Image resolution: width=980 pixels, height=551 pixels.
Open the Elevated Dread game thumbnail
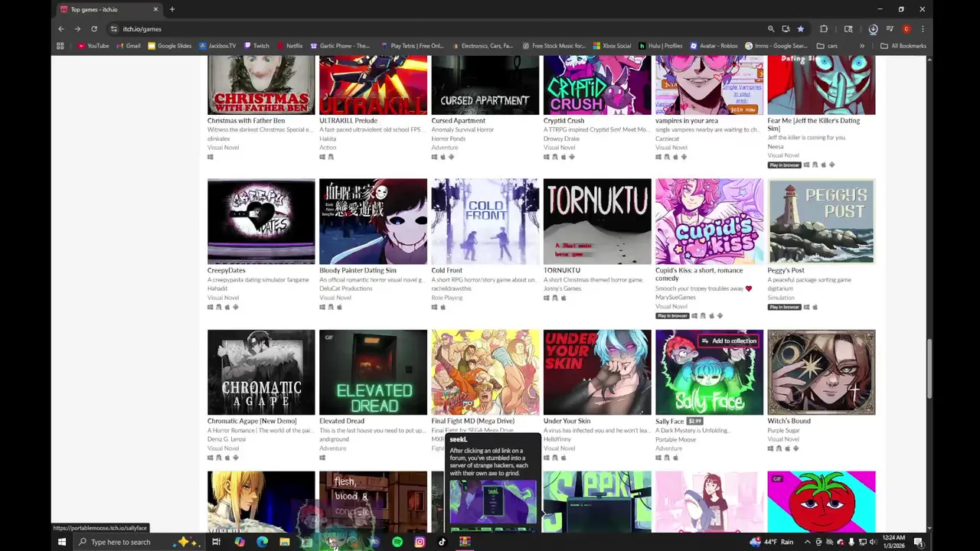point(373,372)
